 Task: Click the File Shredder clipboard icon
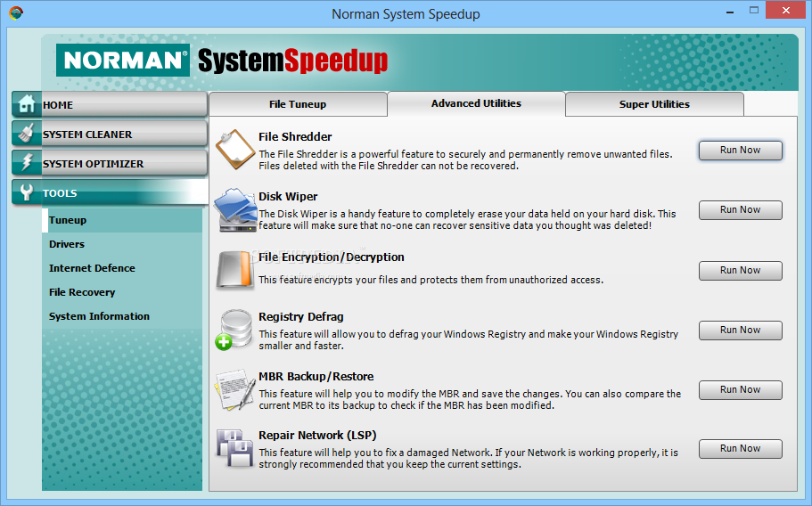235,150
